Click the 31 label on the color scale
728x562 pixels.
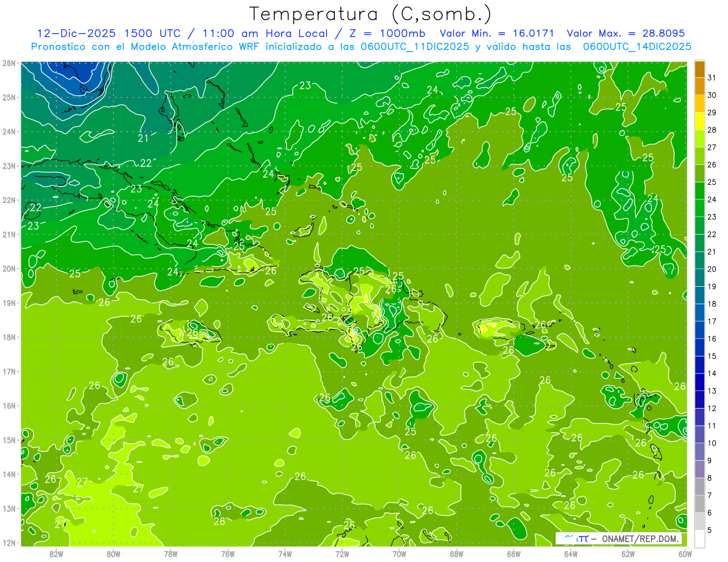(x=712, y=78)
